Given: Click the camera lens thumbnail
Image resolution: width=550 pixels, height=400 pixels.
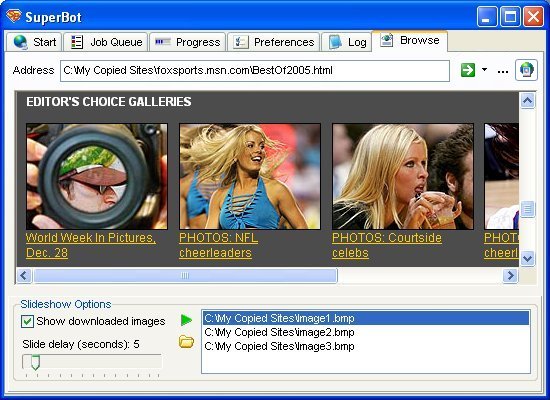Looking at the screenshot, I should click(x=97, y=176).
